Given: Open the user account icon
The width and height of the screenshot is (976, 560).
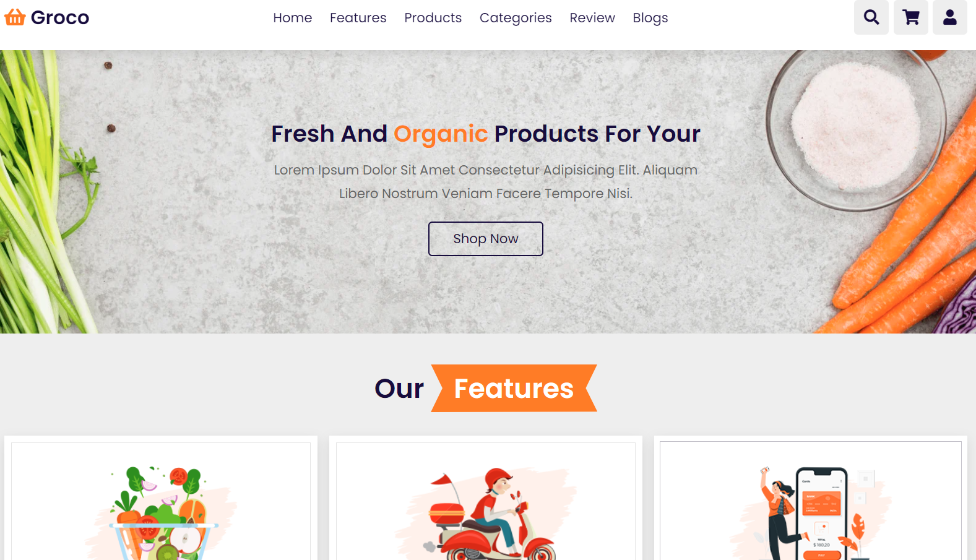Looking at the screenshot, I should [950, 17].
